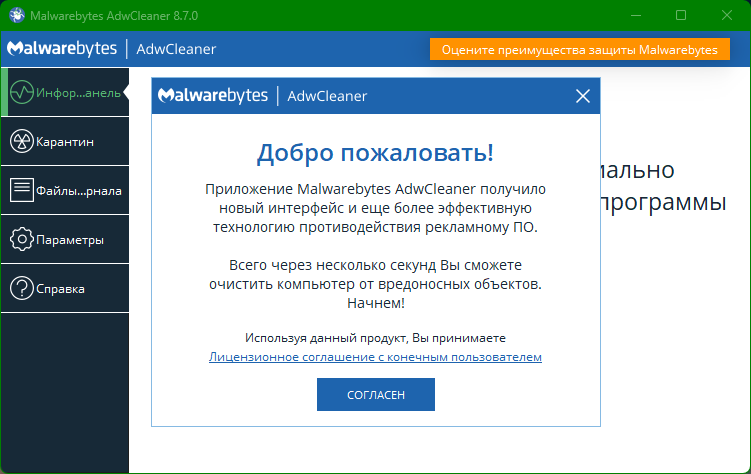Click the Добро пожаловать! heading
Viewport: 751px width, 474px height.
(375, 153)
